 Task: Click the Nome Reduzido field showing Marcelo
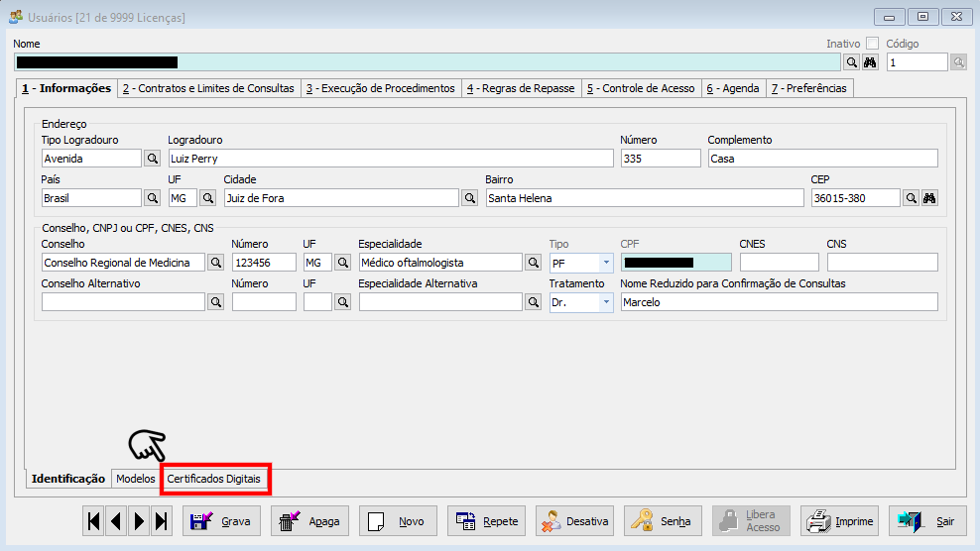click(779, 302)
